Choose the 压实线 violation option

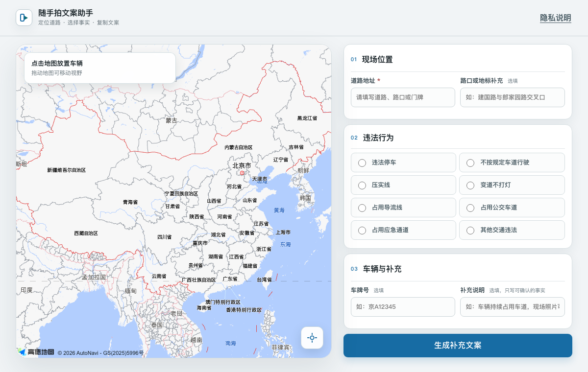(x=403, y=185)
